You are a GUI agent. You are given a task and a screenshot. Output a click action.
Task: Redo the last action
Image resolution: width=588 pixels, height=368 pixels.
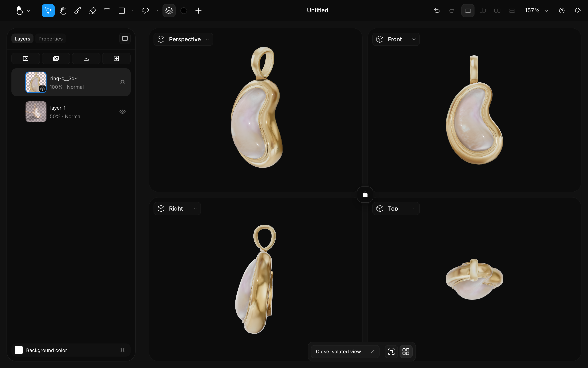click(451, 10)
